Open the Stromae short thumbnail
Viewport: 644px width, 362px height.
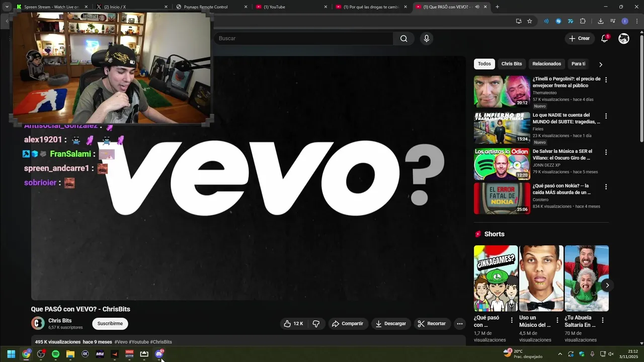[541, 279]
